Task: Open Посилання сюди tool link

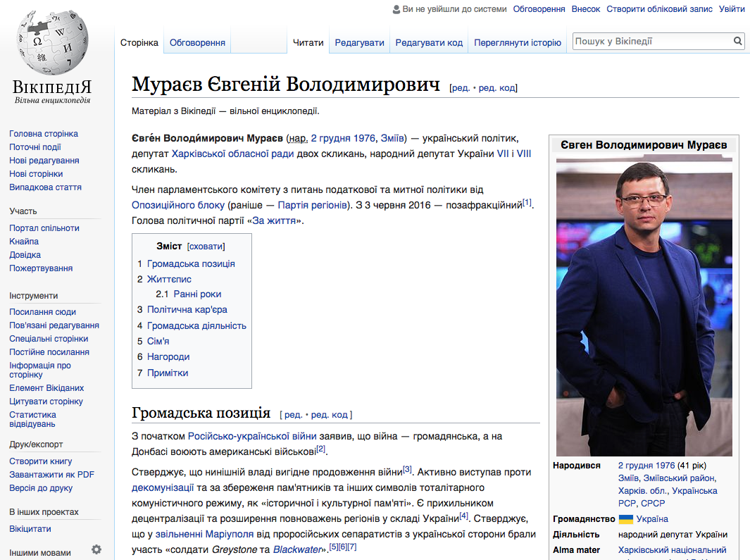Action: click(x=42, y=311)
